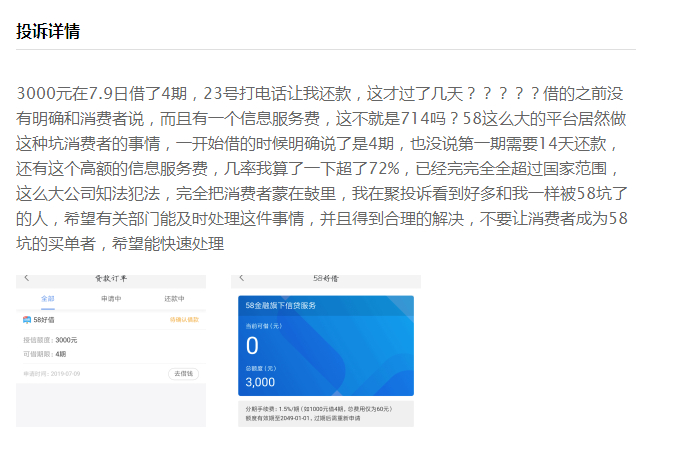The image size is (674, 467).
Task: Click the orange 待确认借款 status label
Action: click(x=184, y=320)
